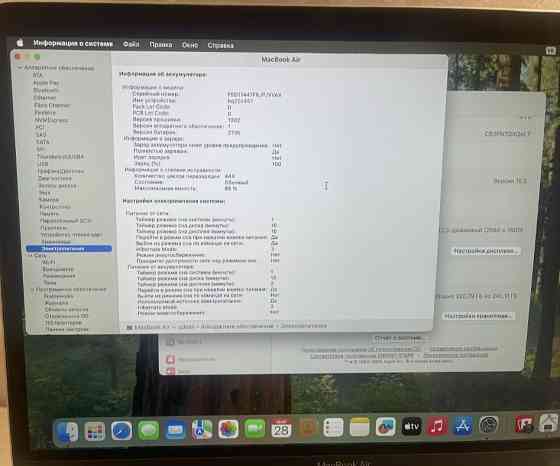
Task: Open the yellow Notes app in Dock
Action: click(x=359, y=427)
